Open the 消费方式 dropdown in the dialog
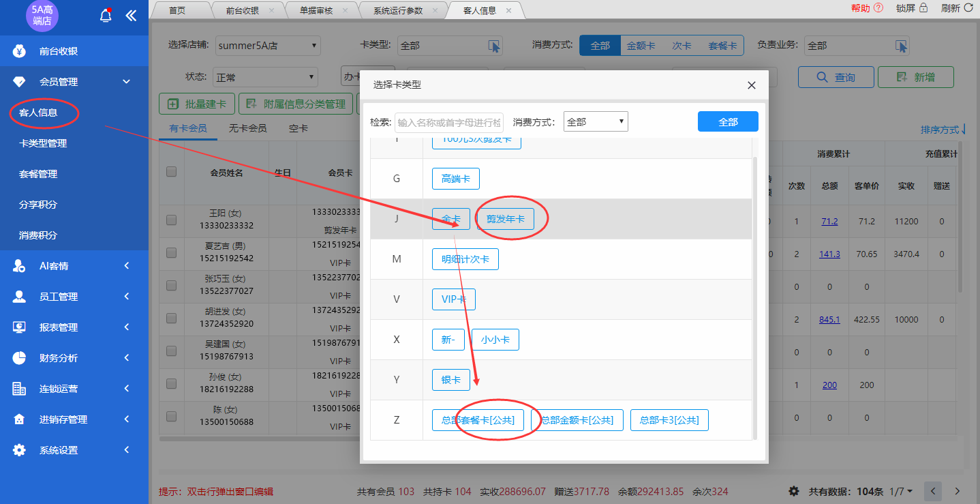Screen dimensions: 980x504 tap(596, 122)
